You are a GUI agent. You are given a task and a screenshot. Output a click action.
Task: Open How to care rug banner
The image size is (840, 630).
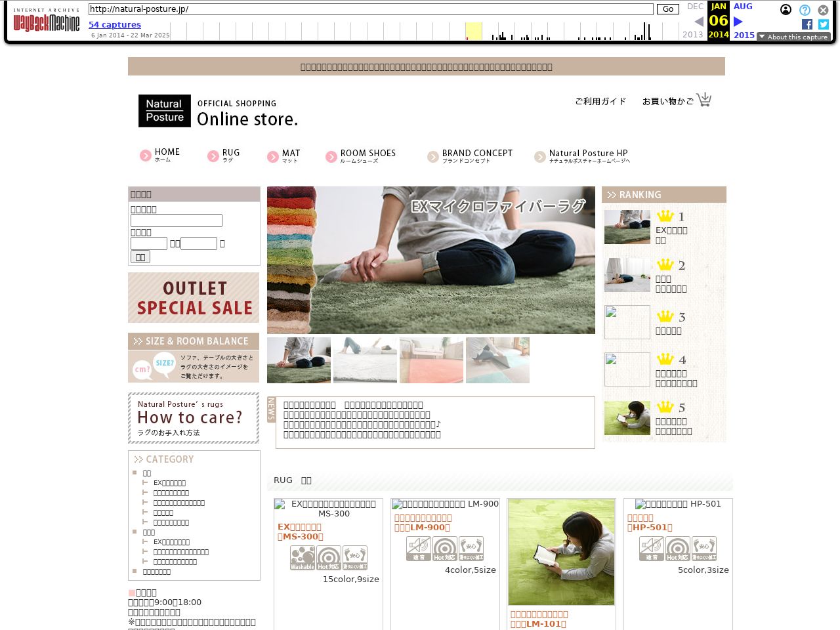click(x=194, y=418)
